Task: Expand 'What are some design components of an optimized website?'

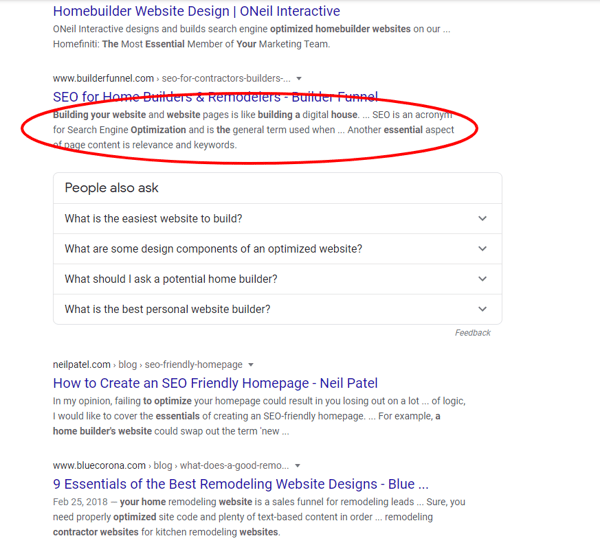Action: (277, 249)
